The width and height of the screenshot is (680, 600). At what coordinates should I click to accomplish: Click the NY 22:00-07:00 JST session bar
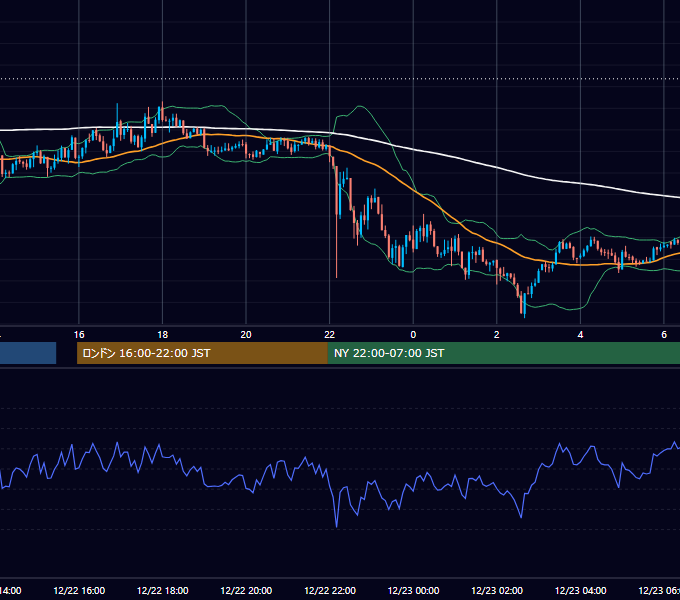coord(503,353)
